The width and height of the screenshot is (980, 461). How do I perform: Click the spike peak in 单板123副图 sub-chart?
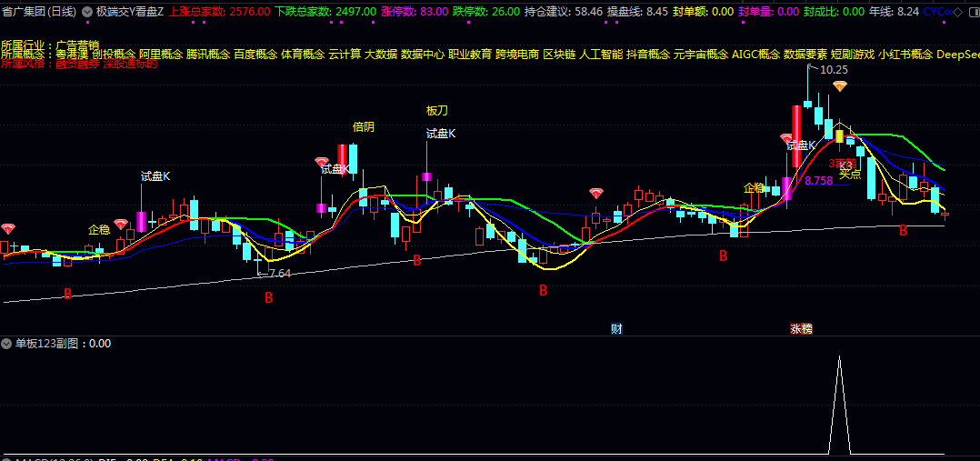tap(839, 357)
